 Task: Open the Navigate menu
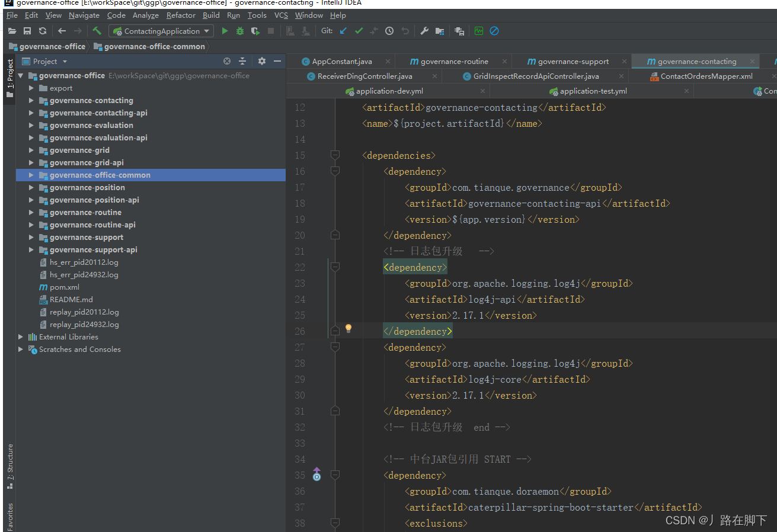tap(84, 15)
